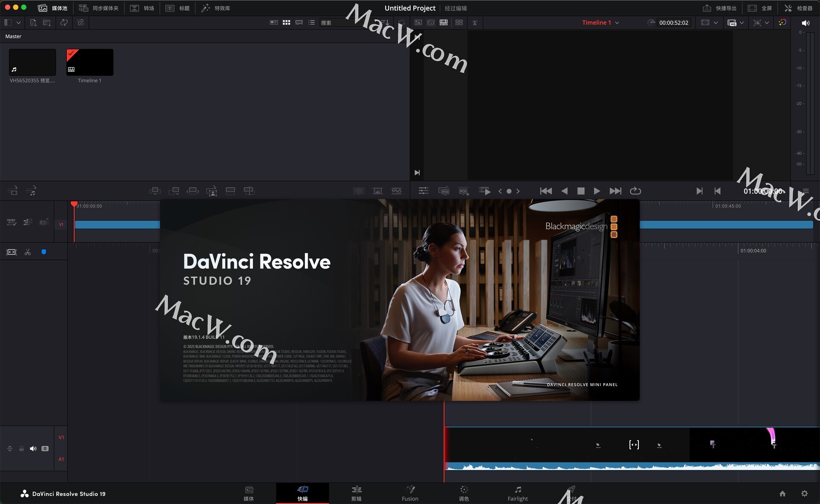Click the HQ timeline proxy icon

[732, 23]
